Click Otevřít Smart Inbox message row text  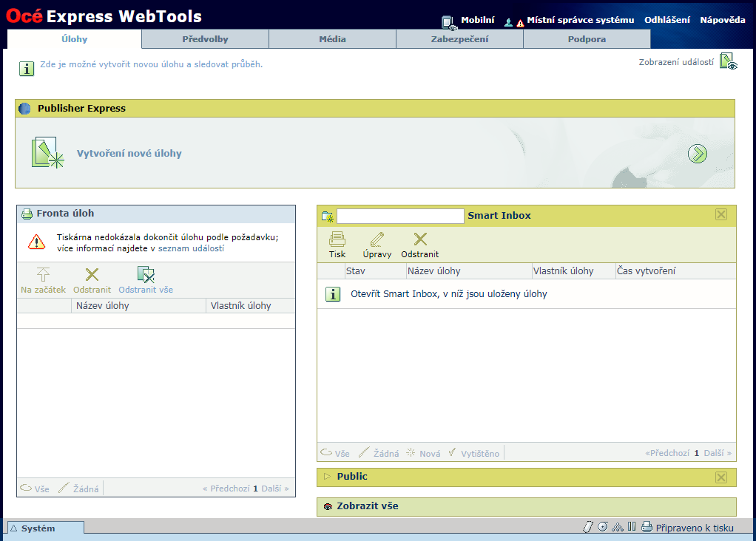tap(449, 294)
